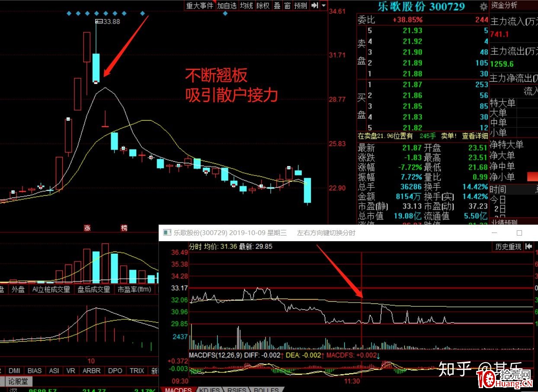Click the jump-to-end arrow icon in toolbar

pos(315,5)
